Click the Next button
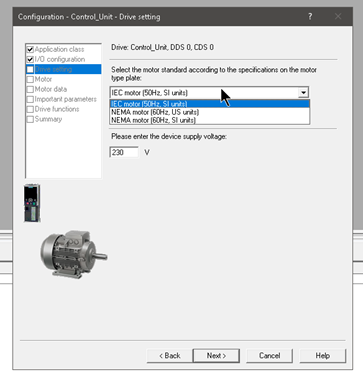 point(216,356)
